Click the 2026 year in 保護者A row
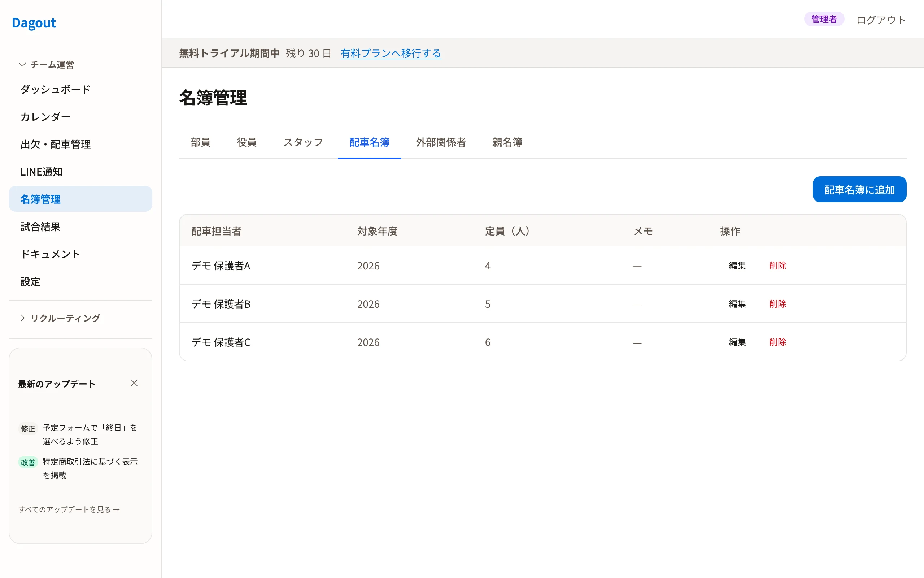This screenshot has height=578, width=924. [x=368, y=266]
